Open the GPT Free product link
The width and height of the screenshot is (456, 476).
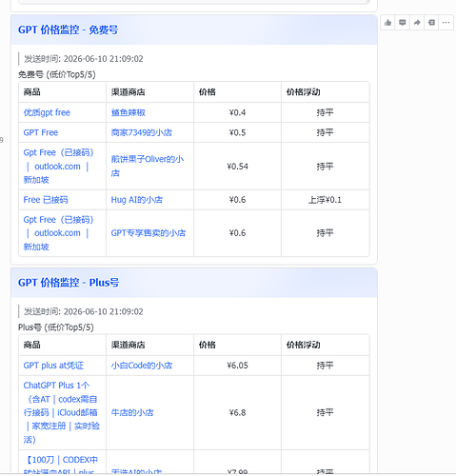(x=41, y=132)
